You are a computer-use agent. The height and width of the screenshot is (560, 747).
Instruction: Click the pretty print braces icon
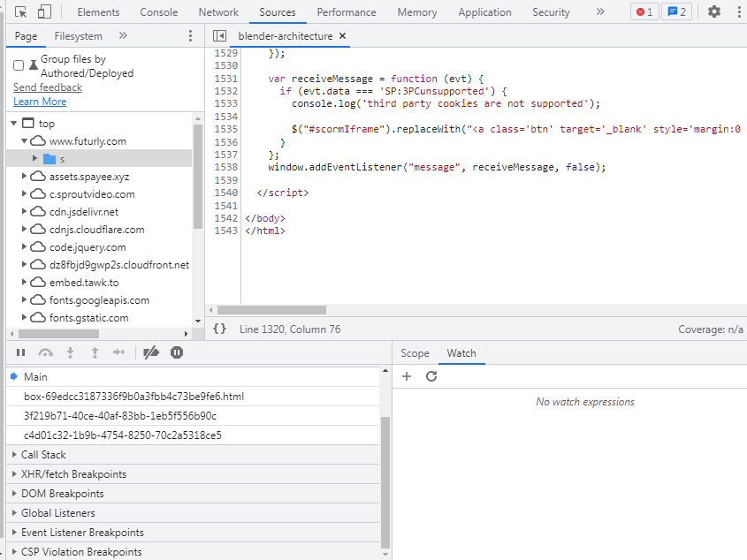point(219,329)
